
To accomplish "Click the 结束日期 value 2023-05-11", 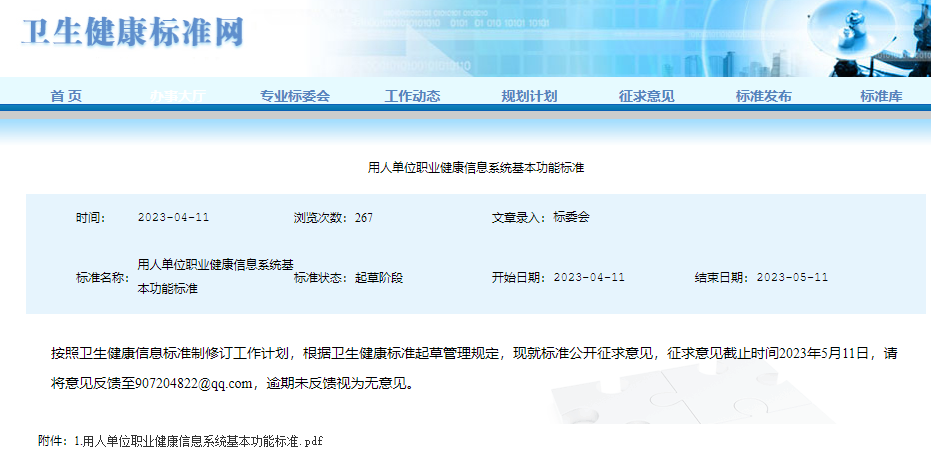I will [792, 277].
